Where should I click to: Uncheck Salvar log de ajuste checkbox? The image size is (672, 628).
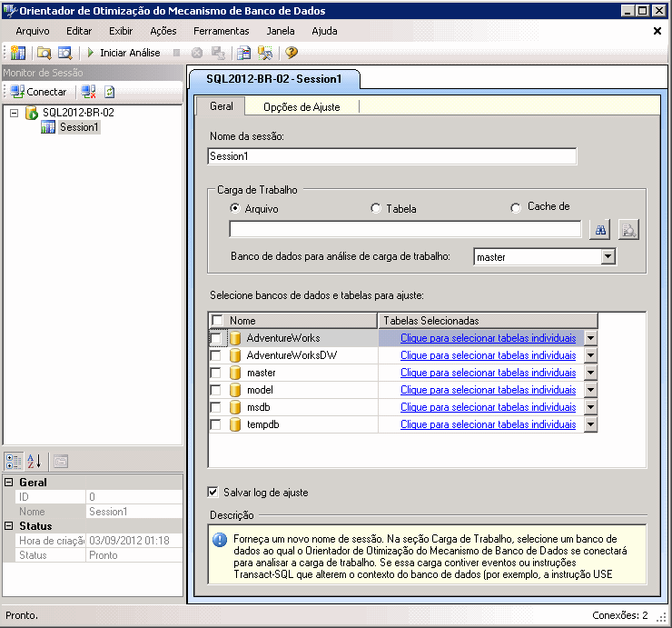click(213, 493)
